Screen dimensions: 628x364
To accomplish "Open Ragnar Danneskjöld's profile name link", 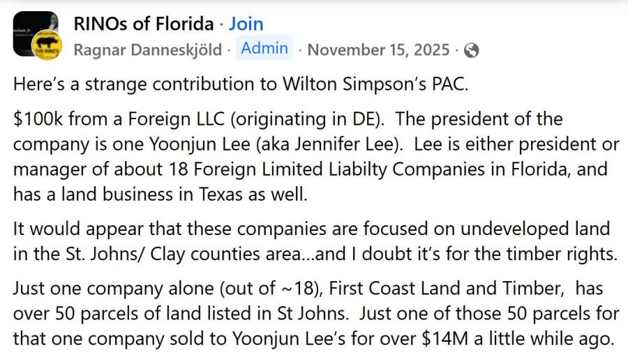I will [147, 50].
